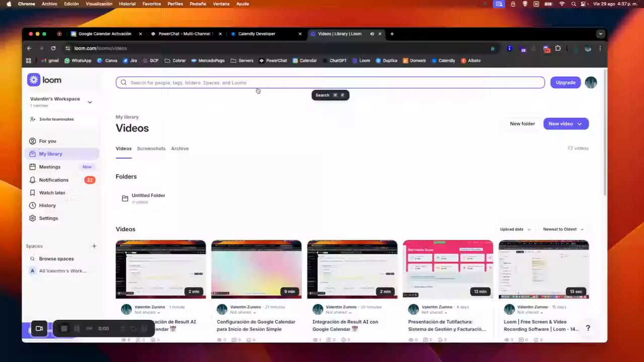Open Chrome tab search dropdown

[x=600, y=34]
